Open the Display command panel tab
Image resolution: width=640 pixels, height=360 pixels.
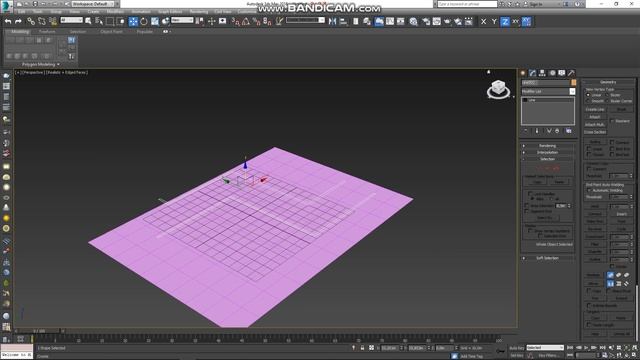click(x=562, y=73)
